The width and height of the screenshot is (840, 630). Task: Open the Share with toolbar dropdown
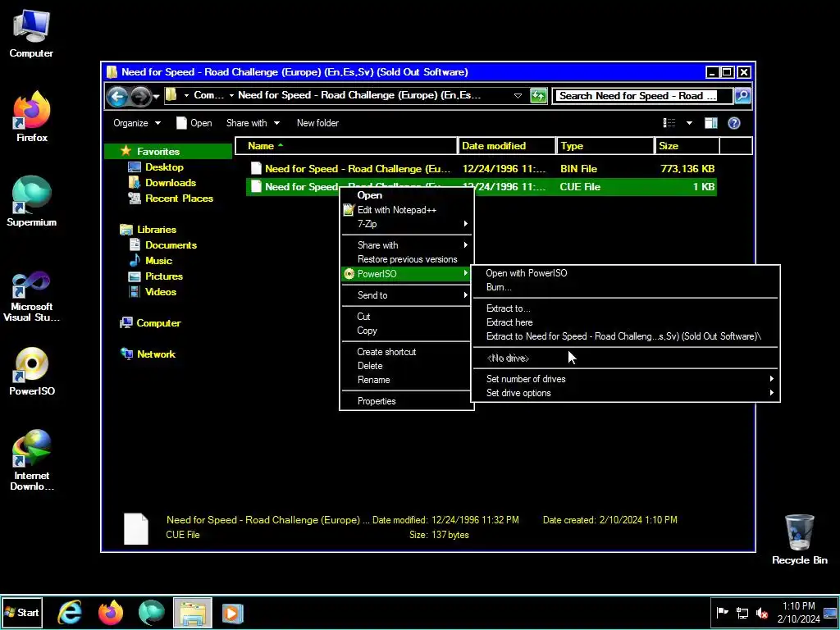click(253, 123)
